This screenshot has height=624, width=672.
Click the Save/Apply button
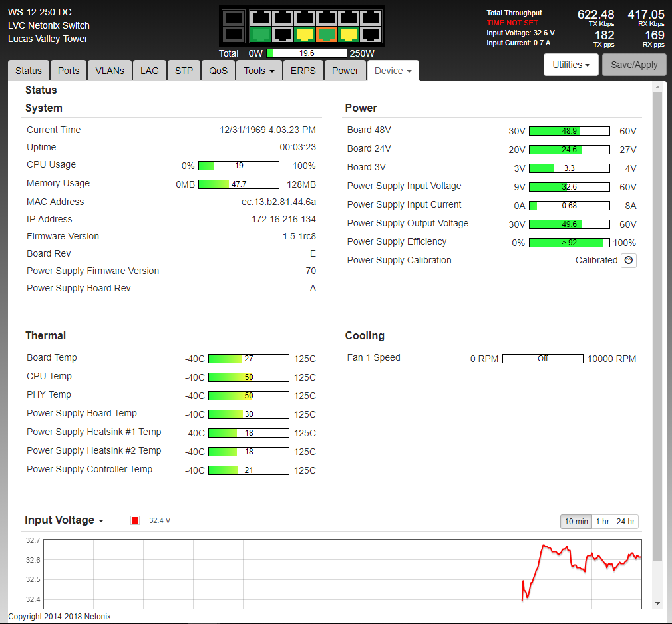coord(634,65)
